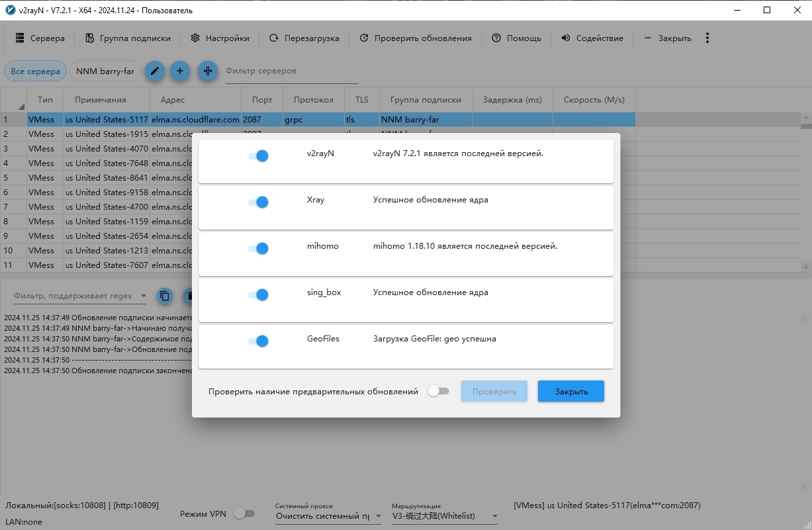Open the Маршрутизация dropdown
812x530 pixels.
[x=445, y=515]
